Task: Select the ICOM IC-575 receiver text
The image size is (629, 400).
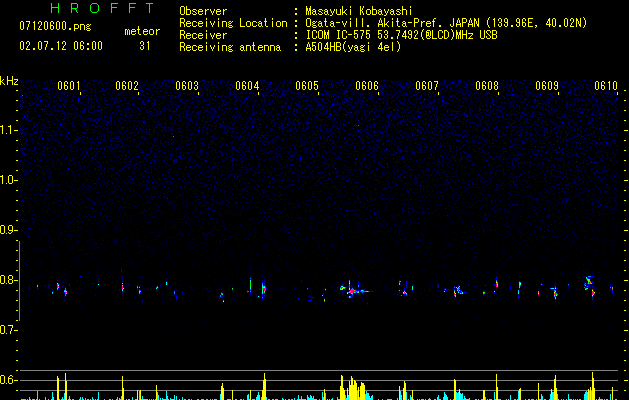Action: (x=402, y=35)
